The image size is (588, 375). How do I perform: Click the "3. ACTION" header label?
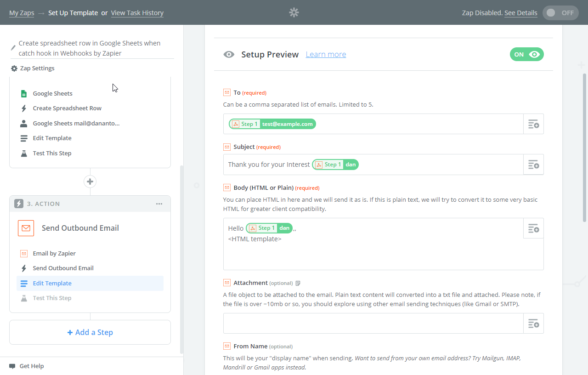click(x=43, y=204)
